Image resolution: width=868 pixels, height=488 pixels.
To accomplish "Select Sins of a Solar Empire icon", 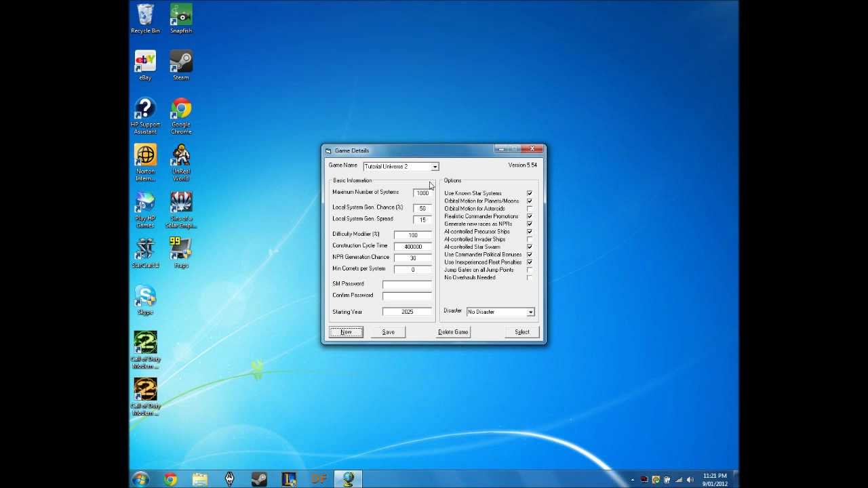I will [181, 209].
